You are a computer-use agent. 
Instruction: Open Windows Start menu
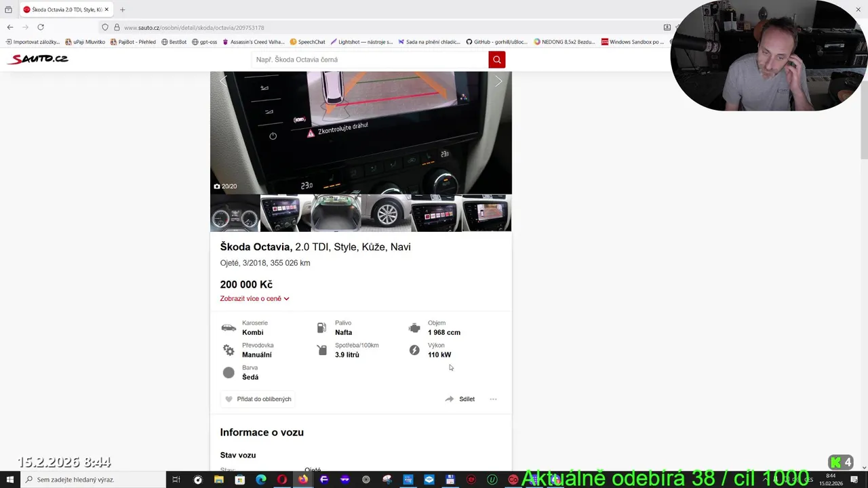pyautogui.click(x=9, y=480)
